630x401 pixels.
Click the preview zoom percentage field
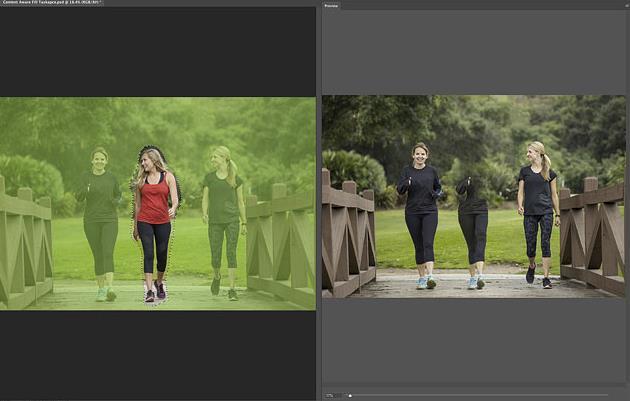point(333,396)
